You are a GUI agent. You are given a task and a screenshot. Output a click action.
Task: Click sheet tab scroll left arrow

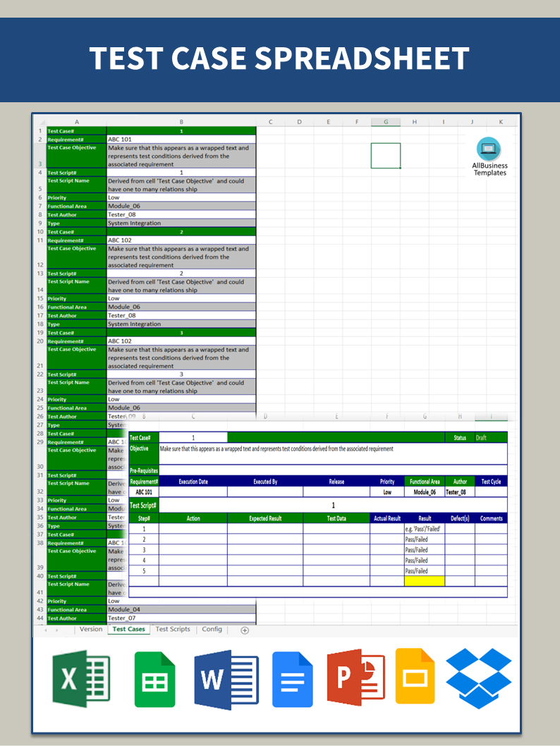(46, 630)
